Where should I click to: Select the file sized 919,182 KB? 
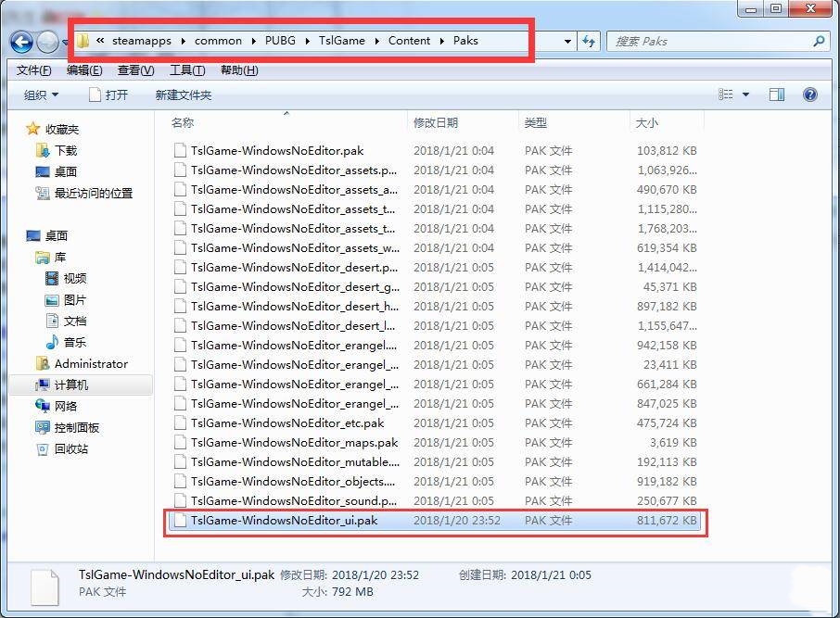[x=435, y=482]
